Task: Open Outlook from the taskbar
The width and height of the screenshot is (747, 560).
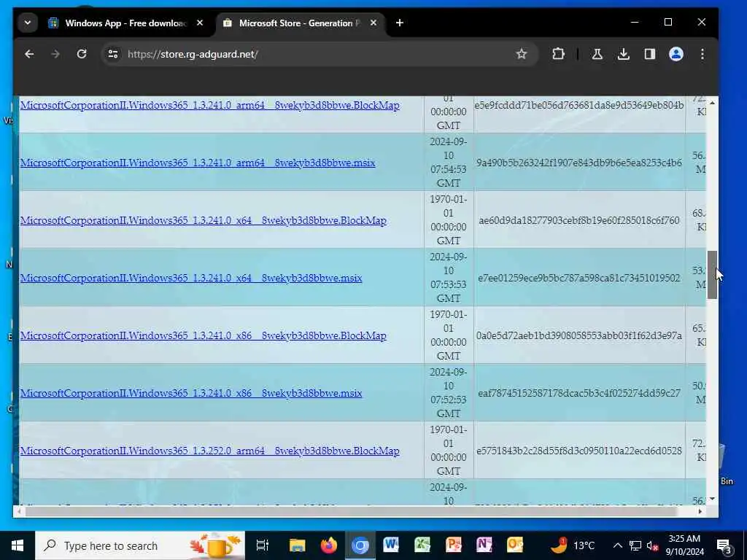Action: click(x=515, y=545)
